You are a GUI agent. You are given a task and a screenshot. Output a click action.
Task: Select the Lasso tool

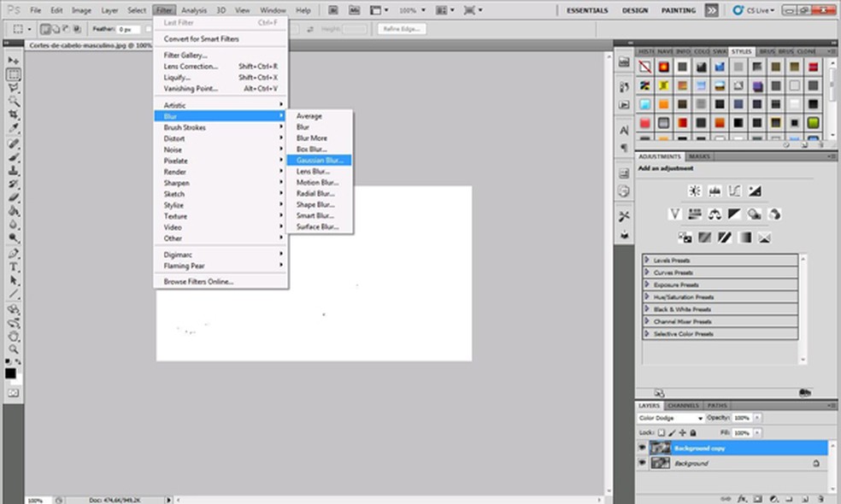coord(14,87)
